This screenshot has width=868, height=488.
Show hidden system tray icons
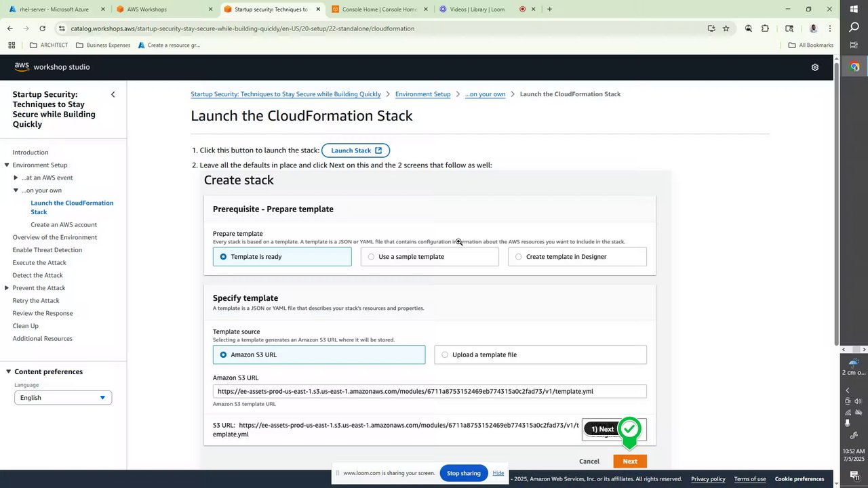point(847,390)
